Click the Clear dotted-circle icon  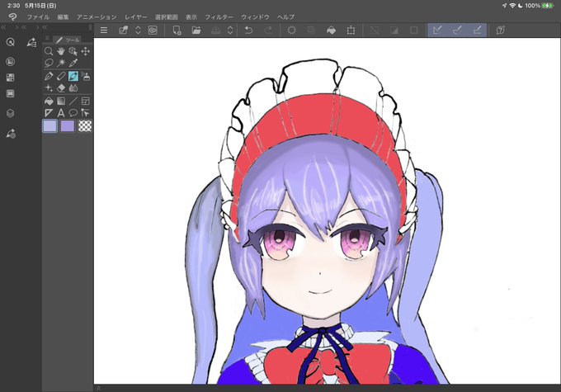[291, 30]
